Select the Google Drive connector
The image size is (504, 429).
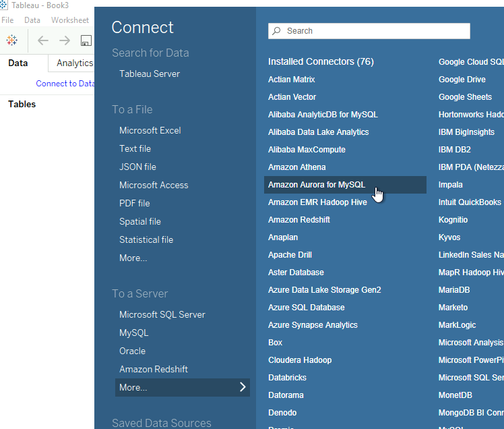point(462,80)
